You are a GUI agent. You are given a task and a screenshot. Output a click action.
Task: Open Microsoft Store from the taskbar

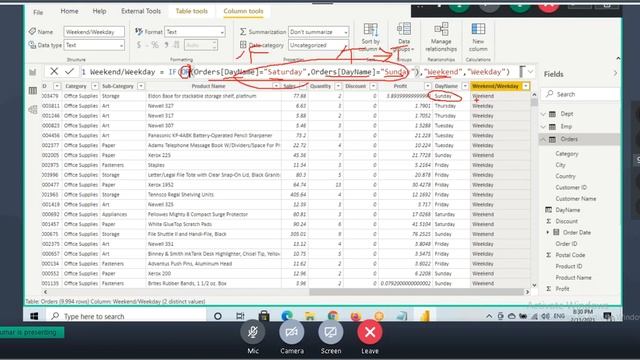tap(264, 316)
